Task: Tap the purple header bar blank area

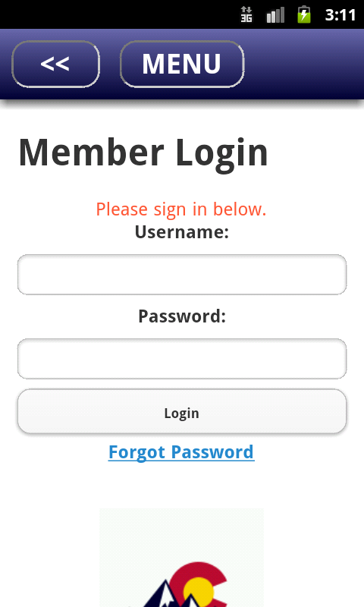Action: coord(303,64)
